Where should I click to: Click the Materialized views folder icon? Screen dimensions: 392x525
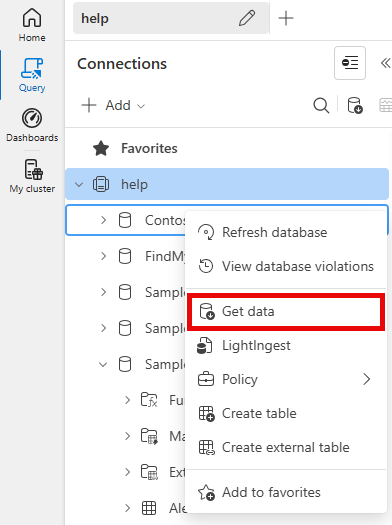tap(149, 436)
